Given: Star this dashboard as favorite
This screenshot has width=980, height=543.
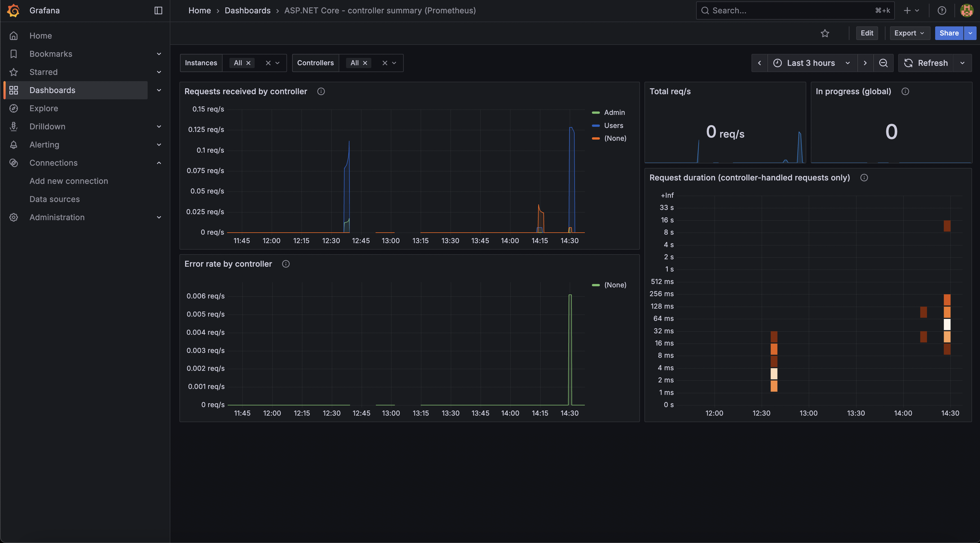Looking at the screenshot, I should click(825, 33).
